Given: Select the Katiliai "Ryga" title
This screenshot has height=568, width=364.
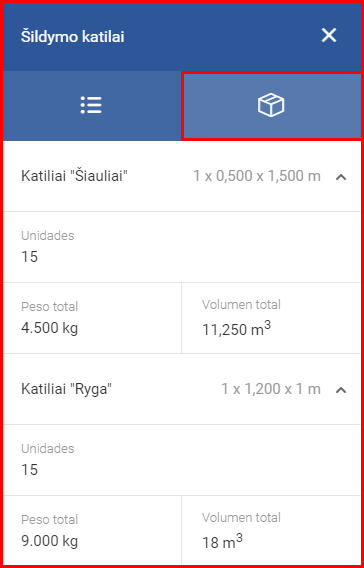Looking at the screenshot, I should click(66, 389).
